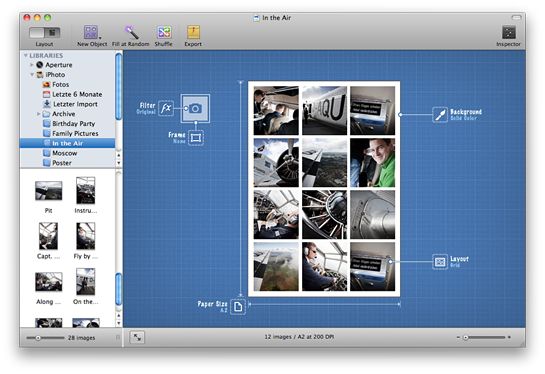Collapse the LIBRARIES section triangle
Image resolution: width=545 pixels, height=374 pixels.
25,56
